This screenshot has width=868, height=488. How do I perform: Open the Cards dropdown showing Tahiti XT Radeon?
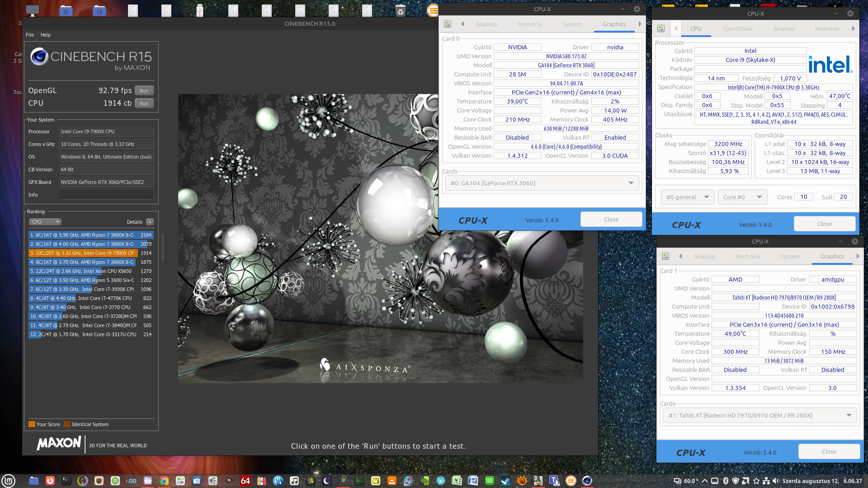click(760, 415)
